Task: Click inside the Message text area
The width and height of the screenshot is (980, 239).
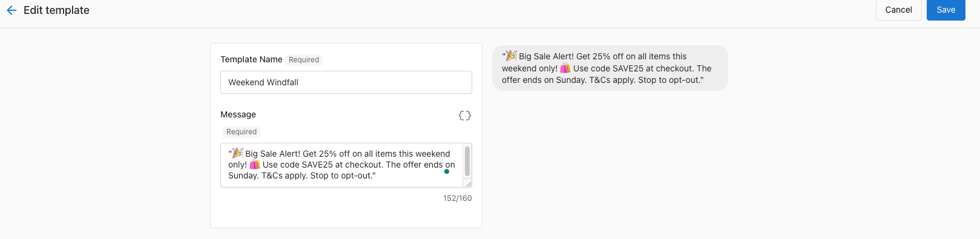Action: 341,165
